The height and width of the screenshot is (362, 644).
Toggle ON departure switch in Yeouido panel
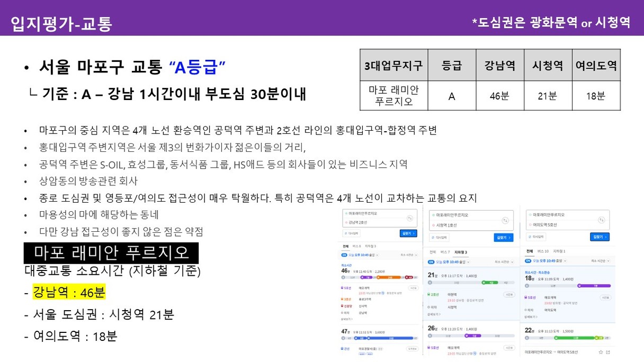click(x=528, y=260)
